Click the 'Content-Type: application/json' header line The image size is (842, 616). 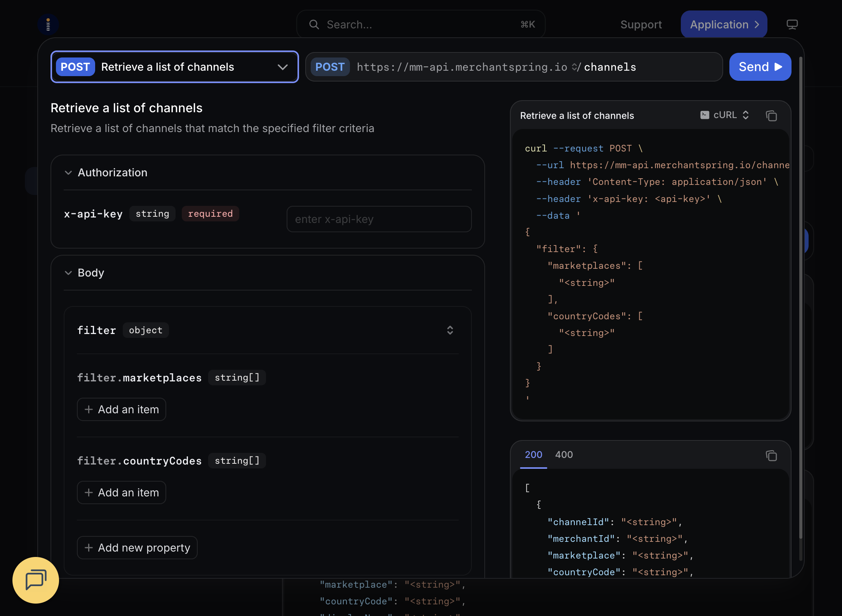657,182
